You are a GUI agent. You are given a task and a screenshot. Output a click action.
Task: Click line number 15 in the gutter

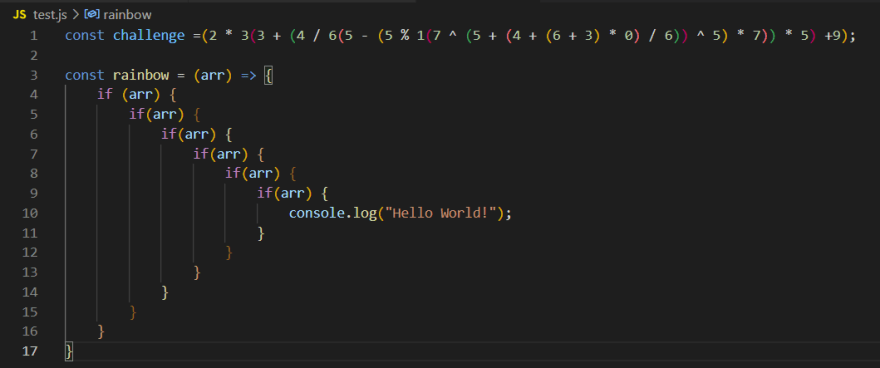tap(30, 311)
